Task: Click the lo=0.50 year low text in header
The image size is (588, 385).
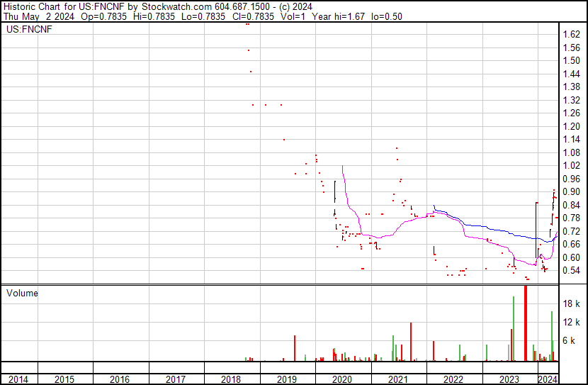Action: [387, 16]
